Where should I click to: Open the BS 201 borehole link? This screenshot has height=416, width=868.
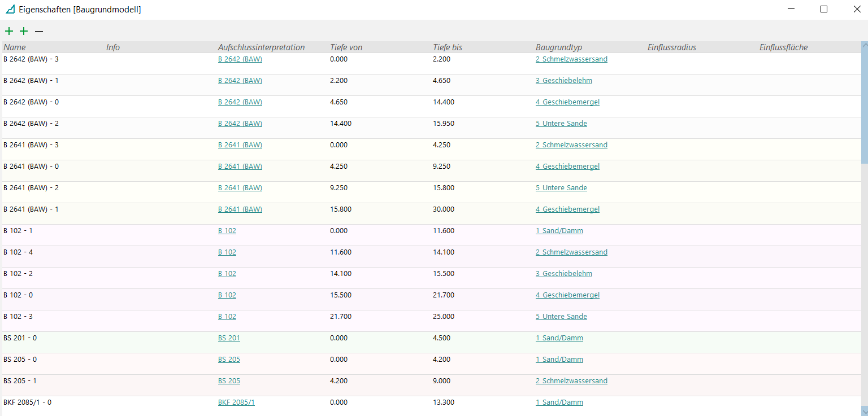click(229, 338)
